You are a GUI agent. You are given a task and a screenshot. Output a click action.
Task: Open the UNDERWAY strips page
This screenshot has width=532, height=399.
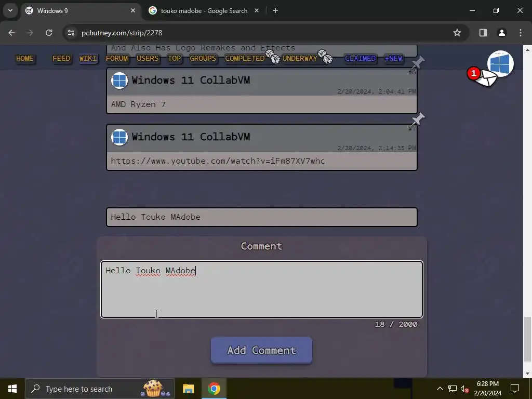coord(300,58)
